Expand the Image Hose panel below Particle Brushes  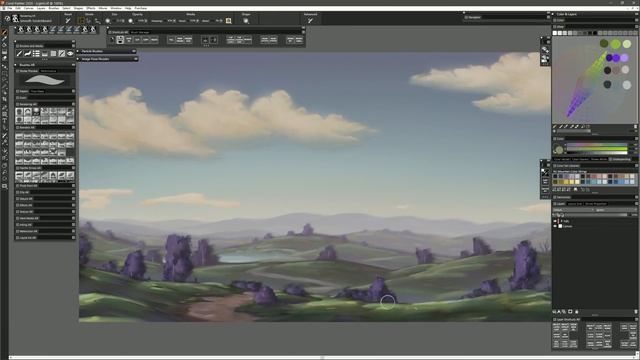pyautogui.click(x=78, y=59)
